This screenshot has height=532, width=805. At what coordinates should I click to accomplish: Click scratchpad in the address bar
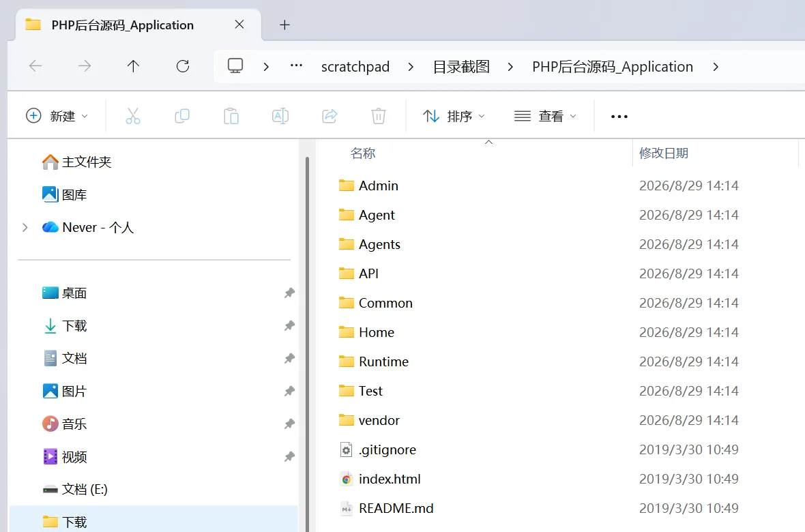coord(355,66)
